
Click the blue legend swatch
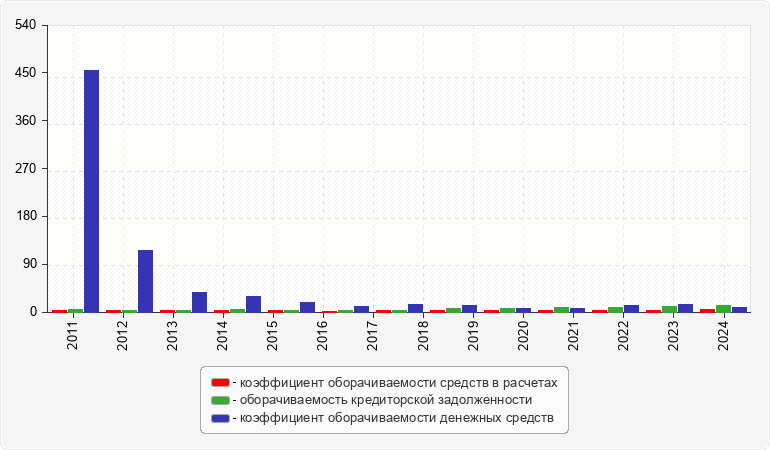(x=220, y=417)
